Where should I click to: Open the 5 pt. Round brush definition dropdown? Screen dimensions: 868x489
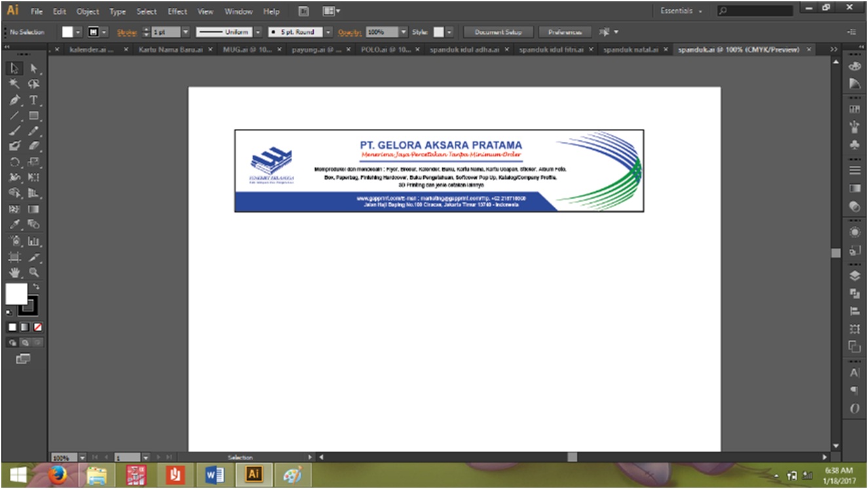click(x=328, y=32)
